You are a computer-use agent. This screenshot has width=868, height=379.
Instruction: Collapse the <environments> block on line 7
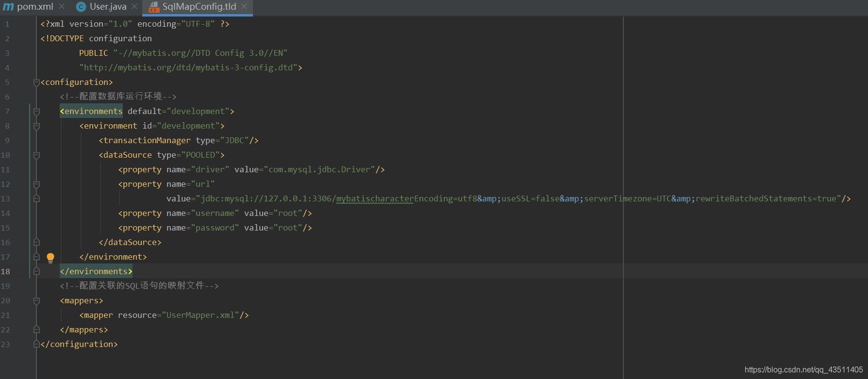click(x=36, y=112)
